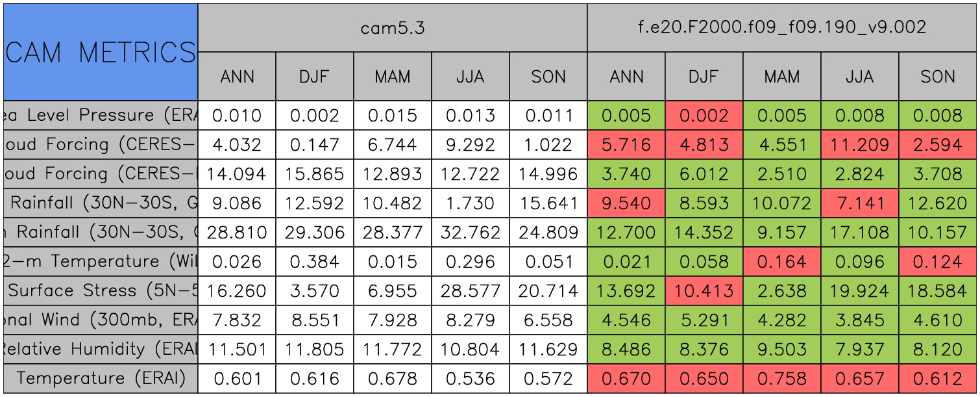Viewport: 980px width, 397px height.
Task: Click the Surface Stress row label
Action: [101, 291]
